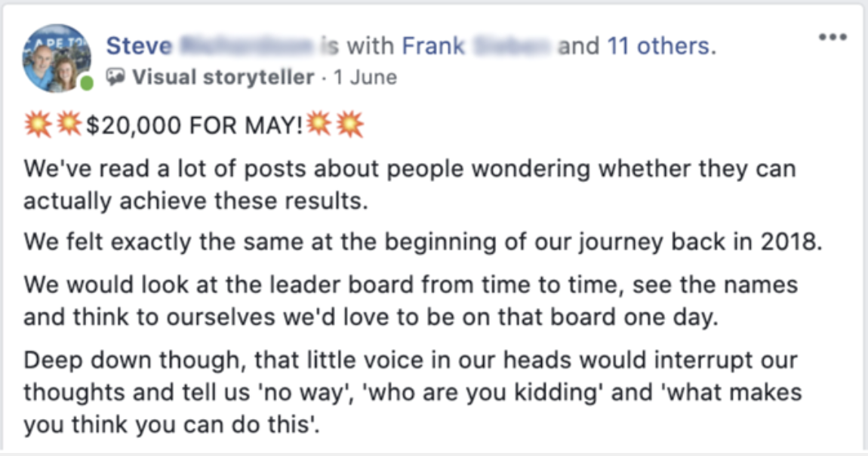Click the explosion emoji right after MAY!
Screen dimensions: 868x456
319,123
